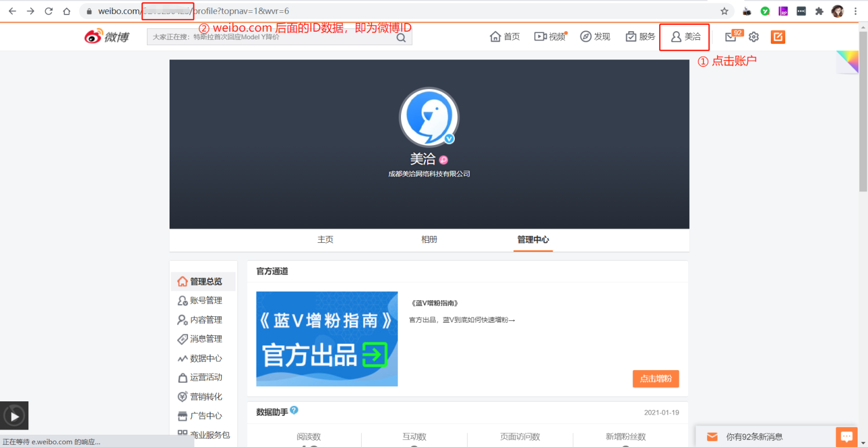Click the 数据助手 help question icon
The image size is (868, 447).
point(294,410)
